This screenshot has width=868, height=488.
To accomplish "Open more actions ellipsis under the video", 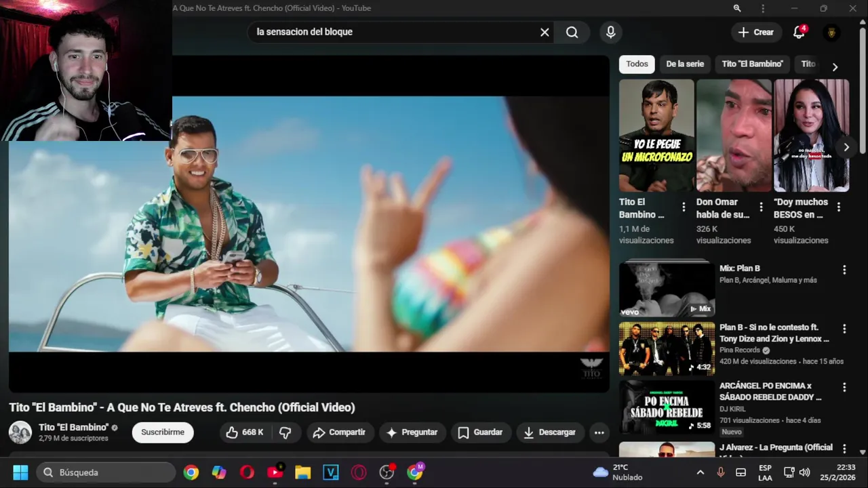I will 599,432.
